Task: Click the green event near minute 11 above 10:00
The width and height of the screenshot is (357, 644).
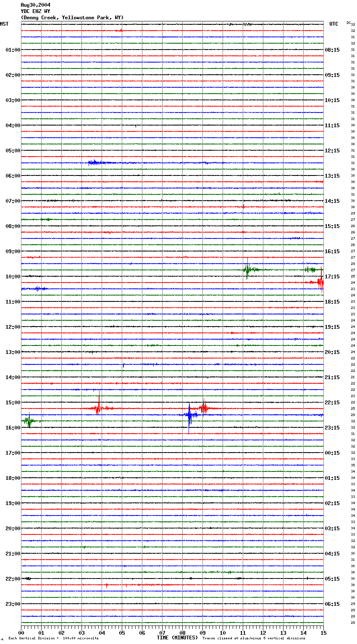Action: click(247, 270)
